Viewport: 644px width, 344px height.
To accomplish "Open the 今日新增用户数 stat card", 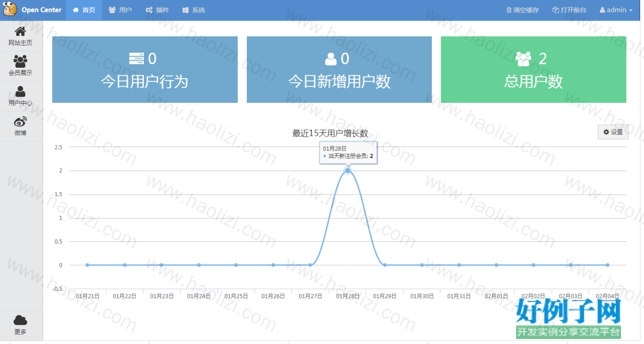I will pos(339,70).
